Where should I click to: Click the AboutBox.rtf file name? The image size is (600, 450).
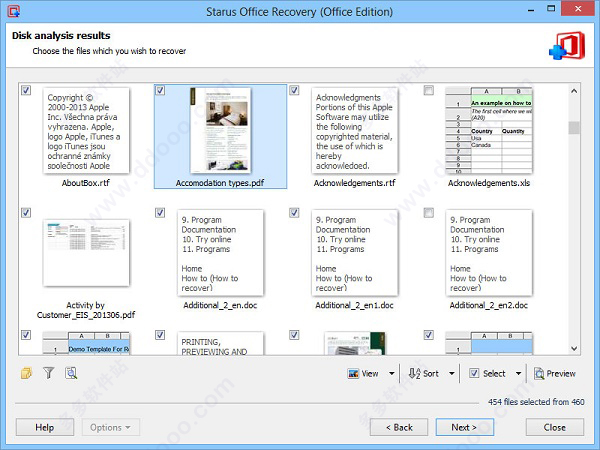(x=86, y=183)
